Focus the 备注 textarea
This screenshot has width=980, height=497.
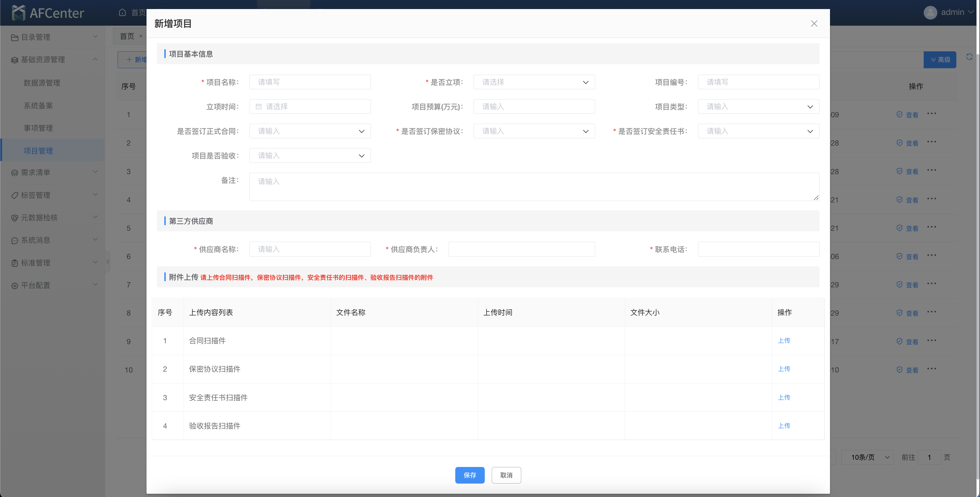tap(534, 187)
